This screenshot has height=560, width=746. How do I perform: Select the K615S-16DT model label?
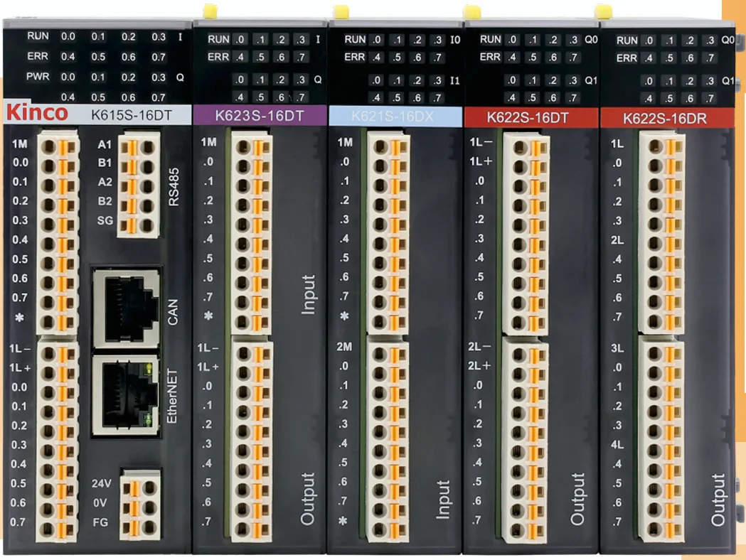[x=132, y=115]
